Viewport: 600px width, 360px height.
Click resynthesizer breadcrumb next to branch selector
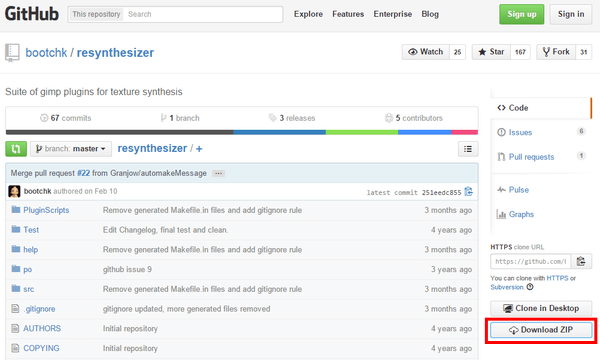point(152,148)
